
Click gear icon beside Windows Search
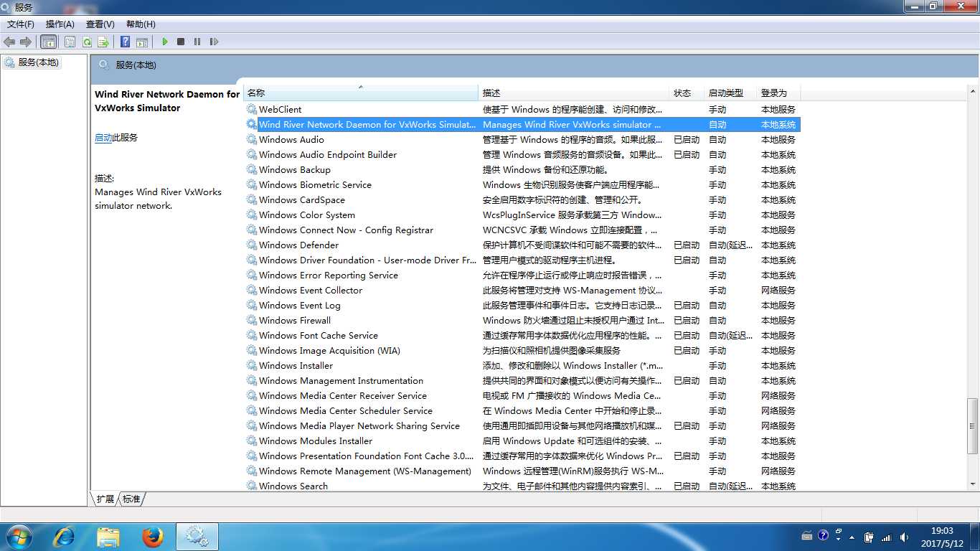pos(252,486)
